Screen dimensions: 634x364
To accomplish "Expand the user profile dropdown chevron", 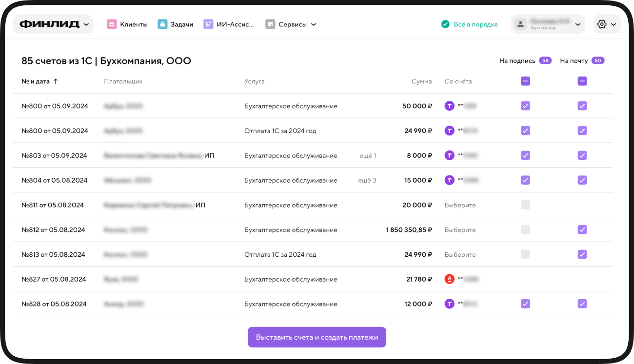I will (x=578, y=24).
